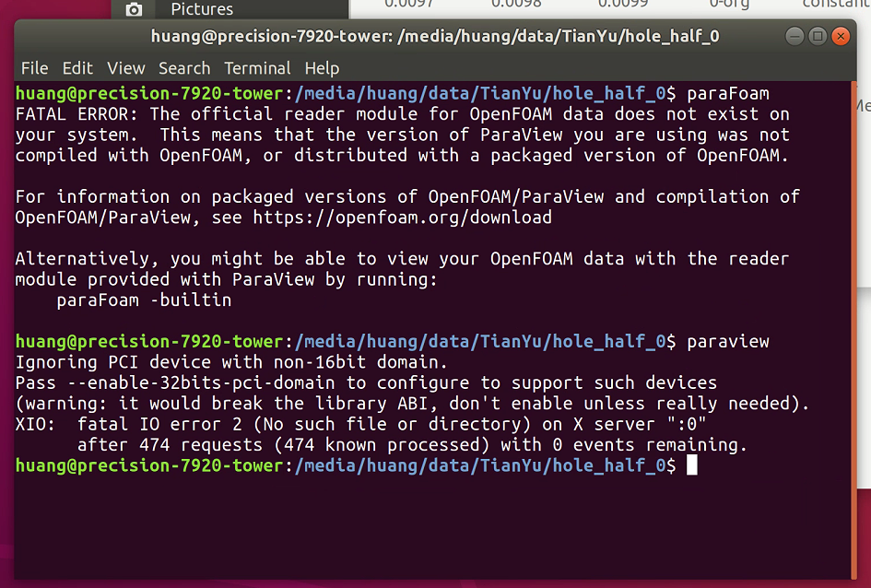Open the Search menu
Screen dimensions: 871x588
coord(184,68)
